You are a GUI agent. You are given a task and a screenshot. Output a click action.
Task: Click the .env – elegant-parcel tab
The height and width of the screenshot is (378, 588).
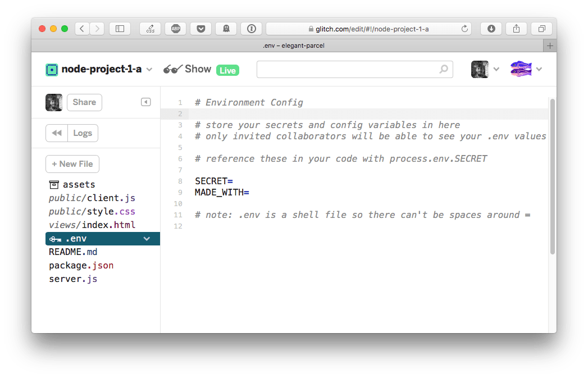point(287,45)
